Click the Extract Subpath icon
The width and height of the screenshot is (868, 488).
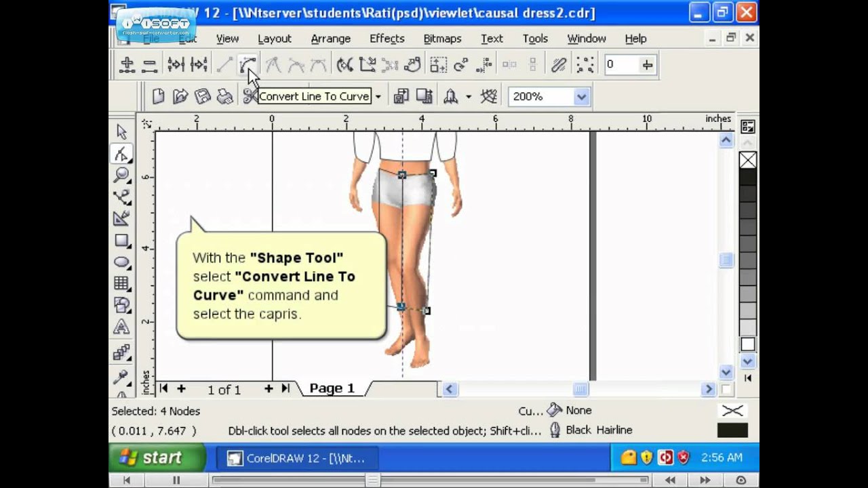(x=390, y=64)
